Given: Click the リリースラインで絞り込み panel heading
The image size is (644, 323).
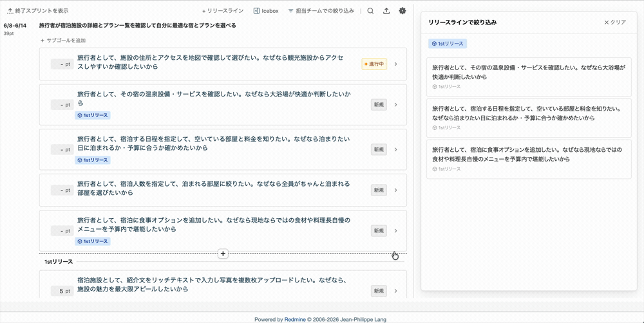Looking at the screenshot, I should pyautogui.click(x=462, y=23).
